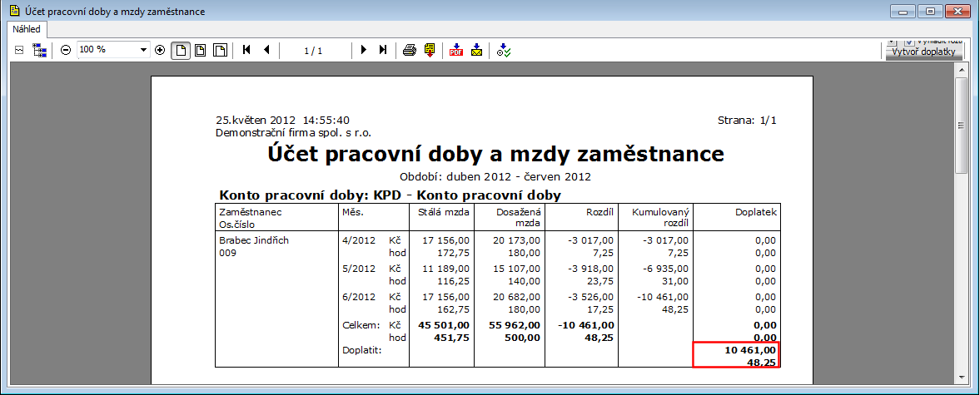The image size is (980, 395).
Task: Zoom out with the minus icon
Action: coord(66,51)
